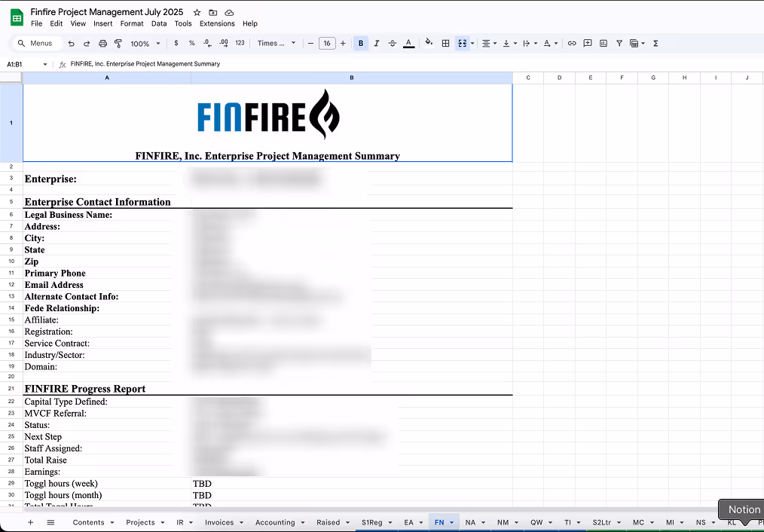Click the document title text

pyautogui.click(x=107, y=12)
